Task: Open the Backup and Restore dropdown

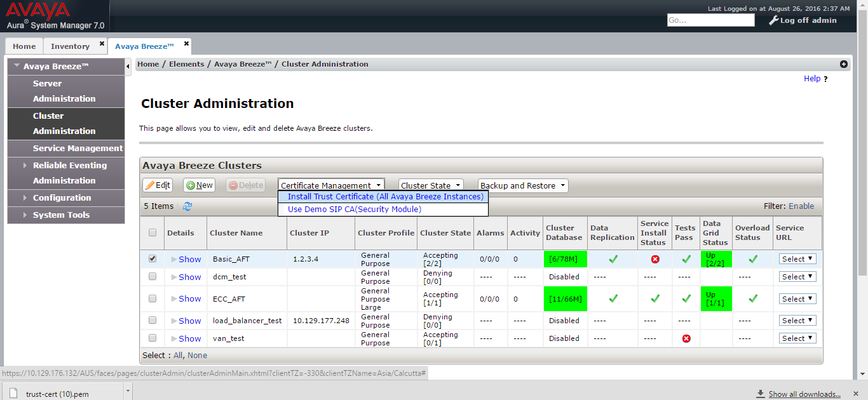Action: [523, 185]
